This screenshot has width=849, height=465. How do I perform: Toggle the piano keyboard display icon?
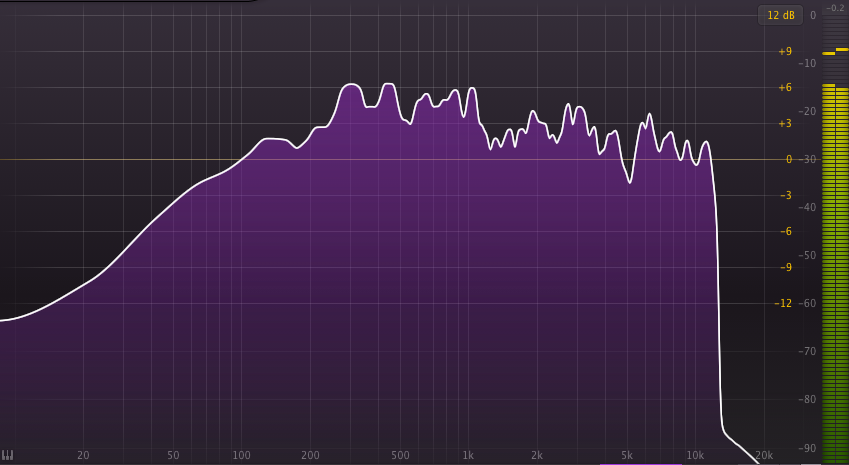click(x=8, y=455)
